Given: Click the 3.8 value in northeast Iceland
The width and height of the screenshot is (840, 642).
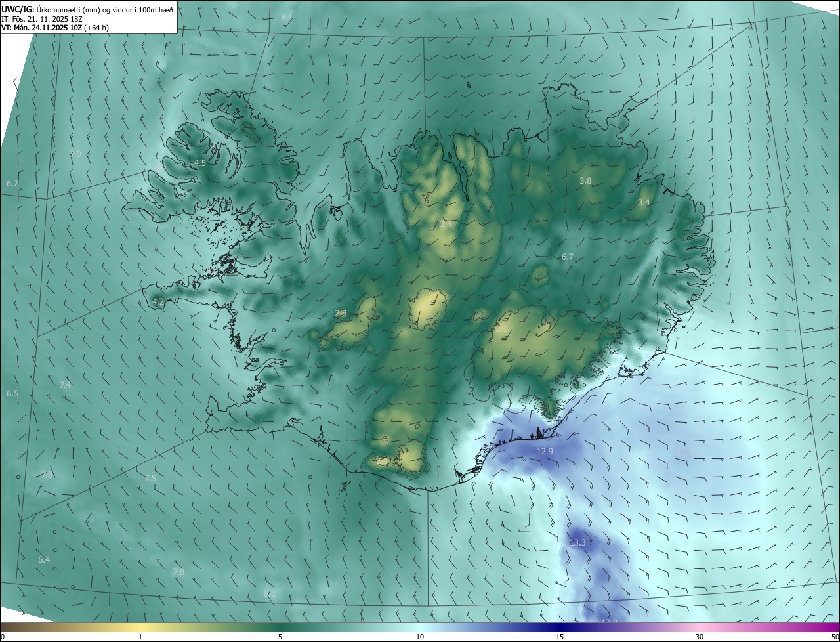Looking at the screenshot, I should [x=586, y=181].
